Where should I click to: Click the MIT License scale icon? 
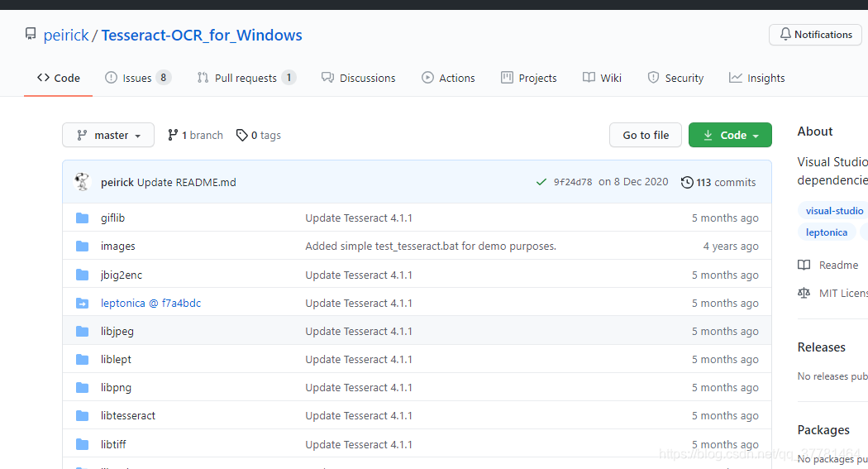(804, 293)
